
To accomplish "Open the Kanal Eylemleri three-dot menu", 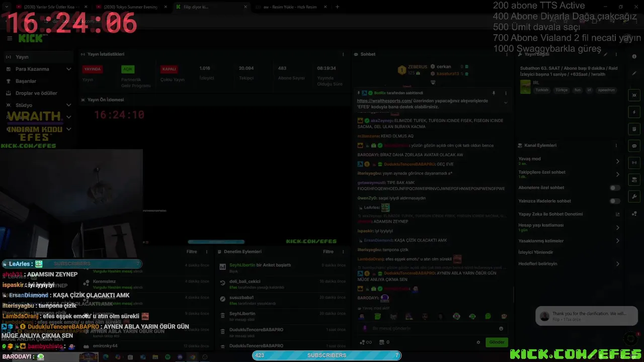I will click(616, 145).
